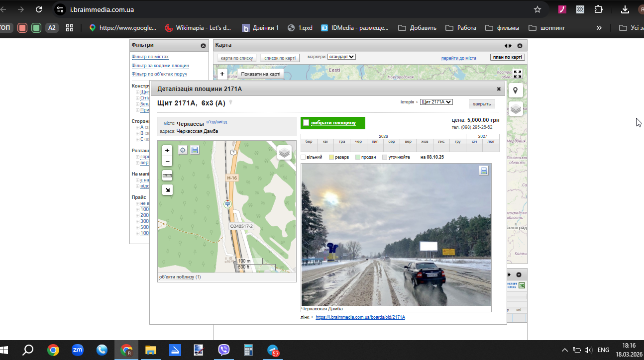Open the об'єкти поблизу link
The height and width of the screenshot is (360, 644).
pyautogui.click(x=177, y=277)
